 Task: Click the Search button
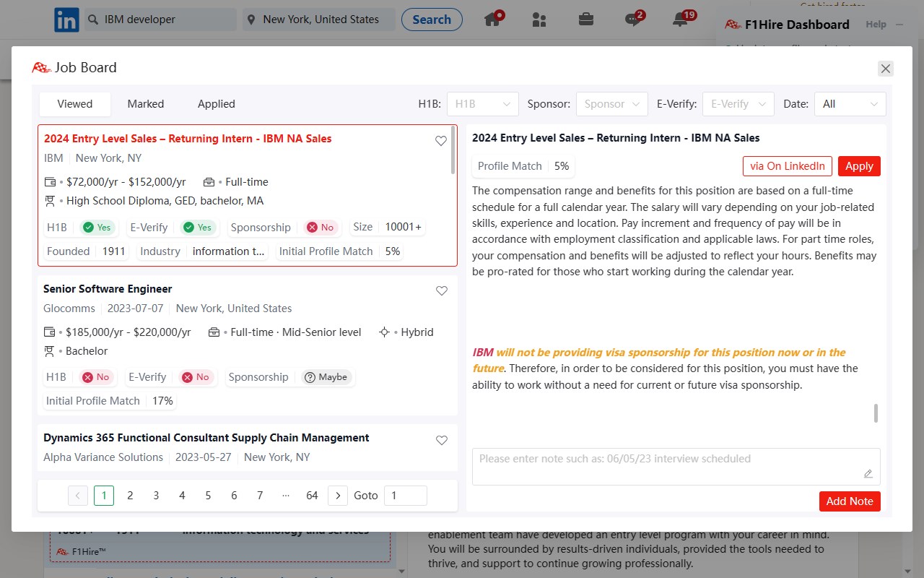[432, 20]
